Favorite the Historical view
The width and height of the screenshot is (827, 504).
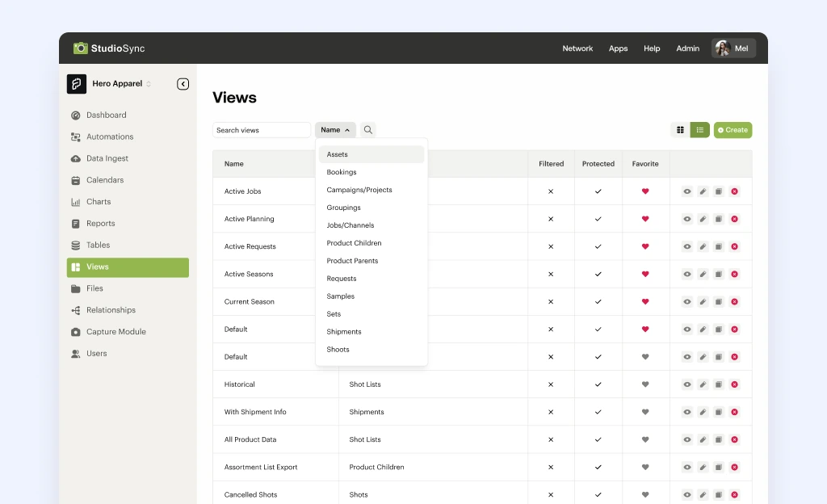tap(645, 384)
